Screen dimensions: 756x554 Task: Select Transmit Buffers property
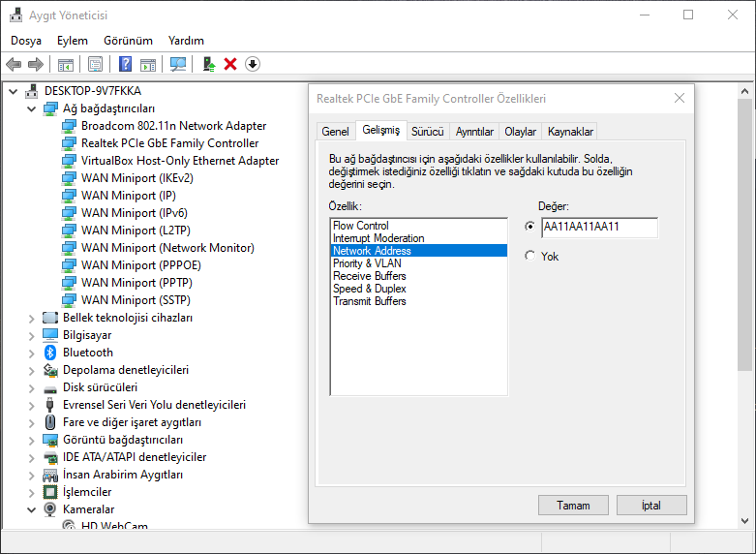click(x=419, y=300)
